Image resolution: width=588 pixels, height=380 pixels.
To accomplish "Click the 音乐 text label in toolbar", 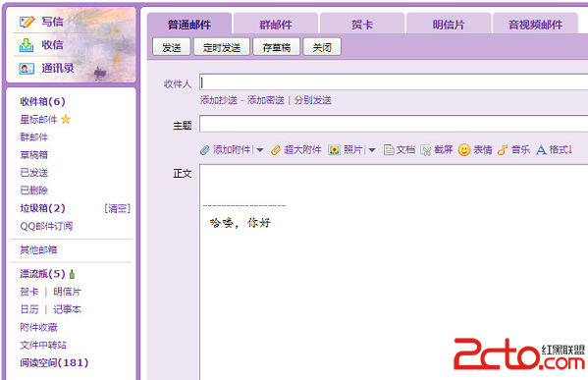I will click(x=521, y=150).
